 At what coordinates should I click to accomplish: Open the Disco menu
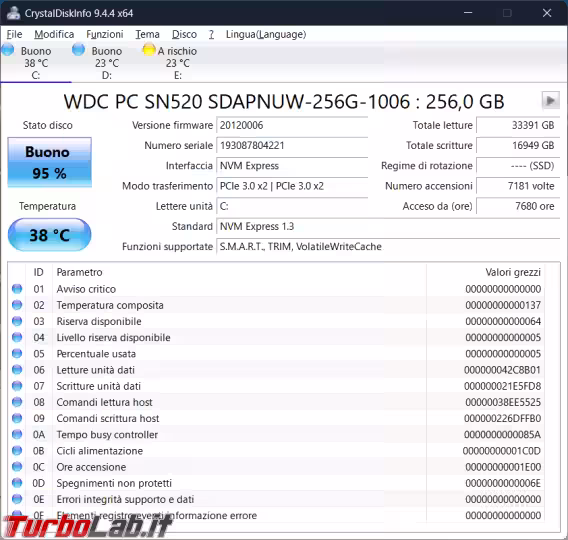pyautogui.click(x=184, y=34)
